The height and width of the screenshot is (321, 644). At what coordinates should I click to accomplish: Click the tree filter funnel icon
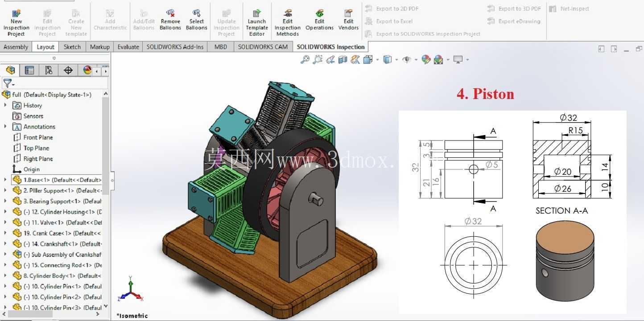pos(7,83)
